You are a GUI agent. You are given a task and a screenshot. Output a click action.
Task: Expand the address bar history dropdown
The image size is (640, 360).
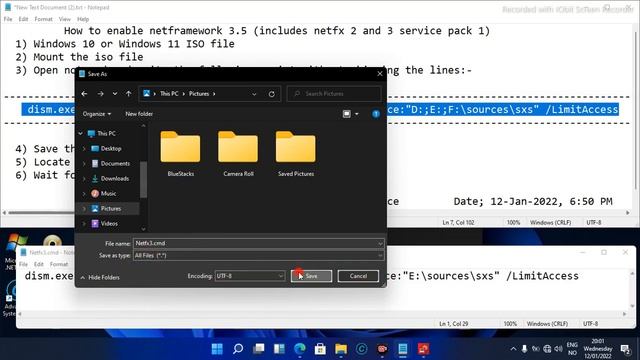[x=254, y=94]
